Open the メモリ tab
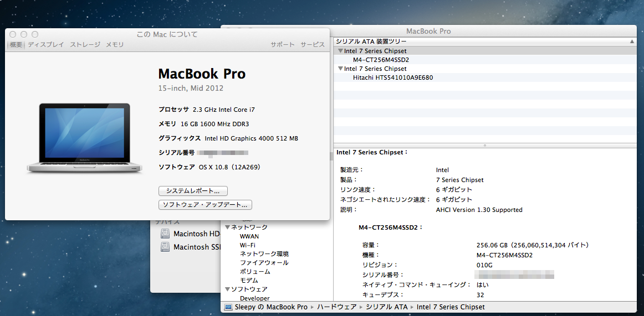The height and width of the screenshot is (316, 644). tap(115, 45)
